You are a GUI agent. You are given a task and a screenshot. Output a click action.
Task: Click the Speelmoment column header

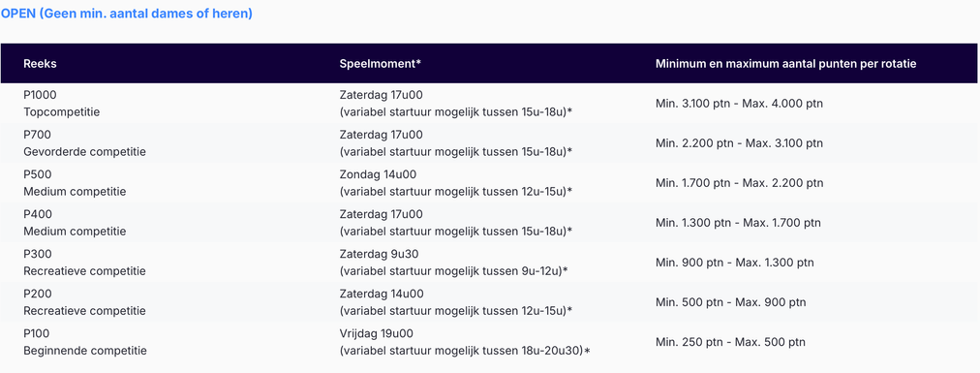coord(381,64)
